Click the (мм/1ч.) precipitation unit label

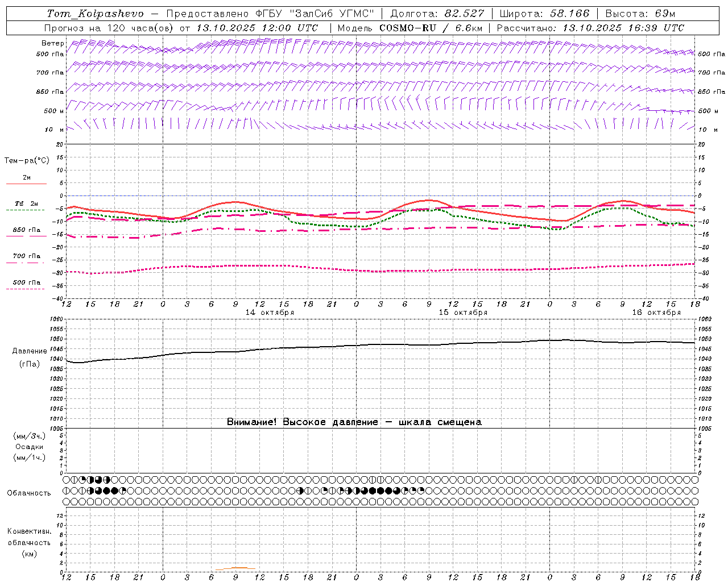pos(30,458)
